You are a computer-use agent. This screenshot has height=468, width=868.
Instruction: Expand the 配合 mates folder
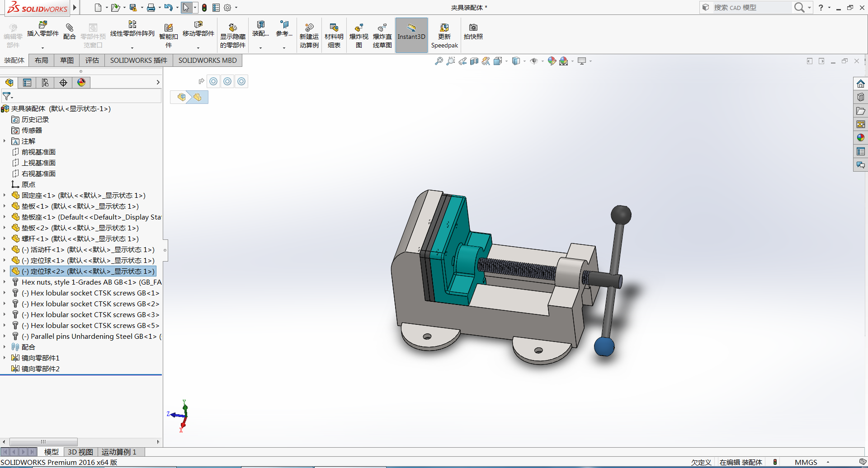click(x=5, y=347)
